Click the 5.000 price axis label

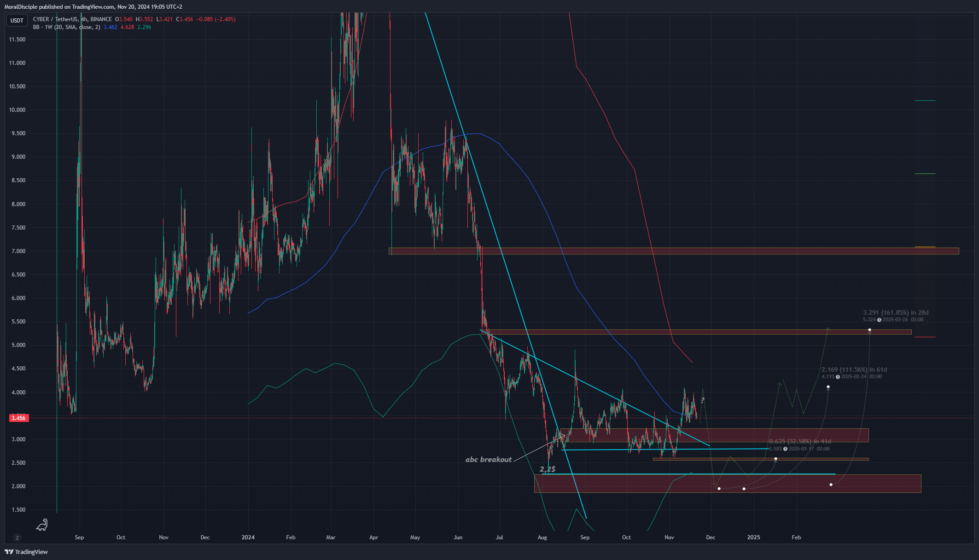click(17, 345)
